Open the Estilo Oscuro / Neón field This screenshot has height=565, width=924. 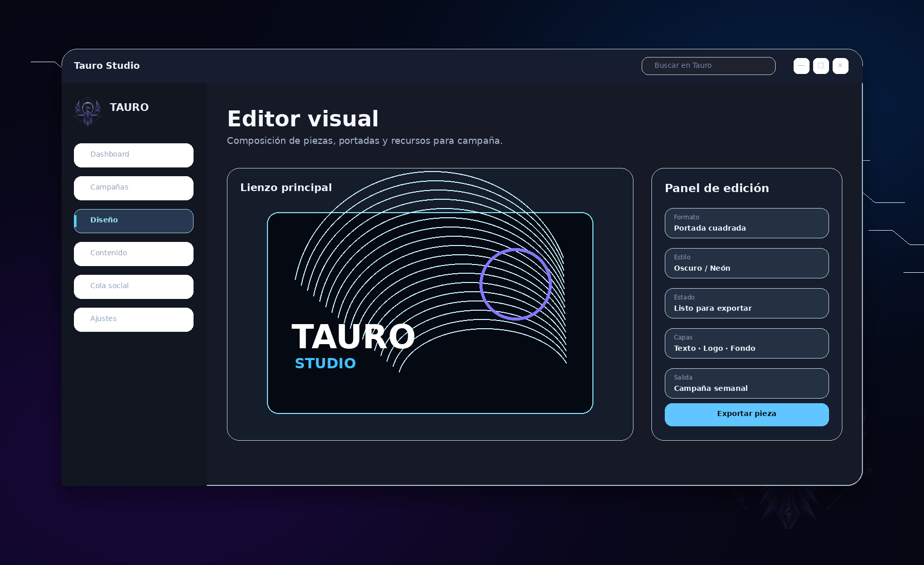coord(746,263)
